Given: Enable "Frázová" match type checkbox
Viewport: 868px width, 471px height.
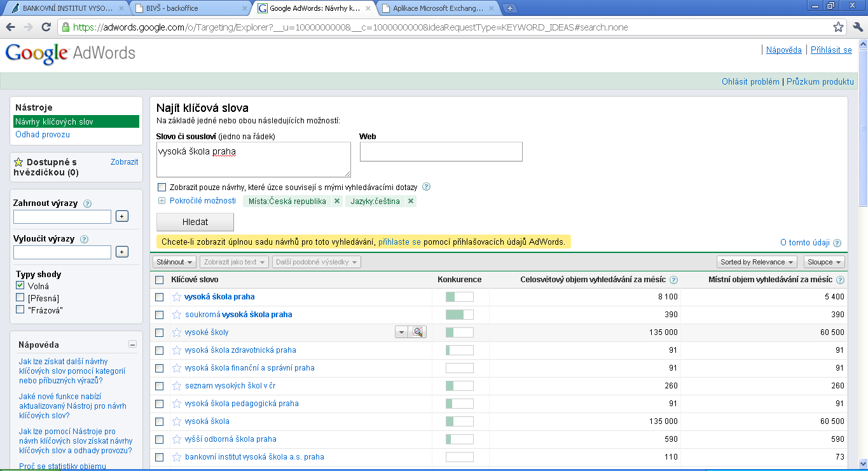Looking at the screenshot, I should click(20, 310).
